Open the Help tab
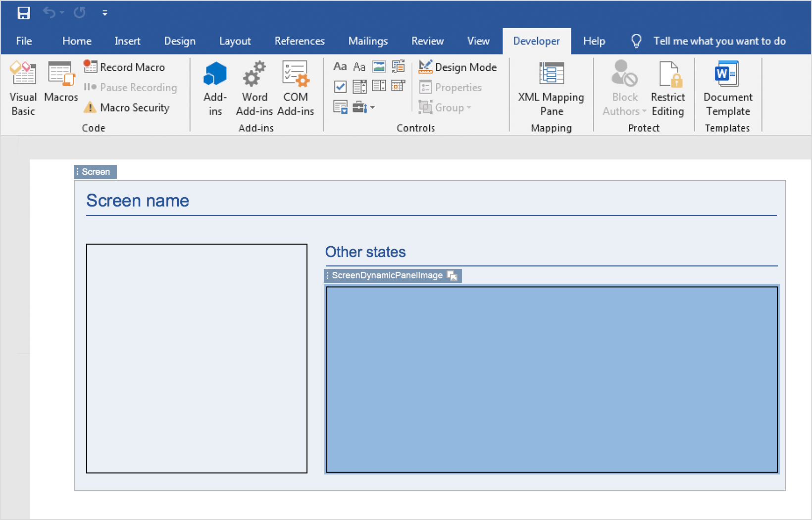812x520 pixels. [594, 41]
